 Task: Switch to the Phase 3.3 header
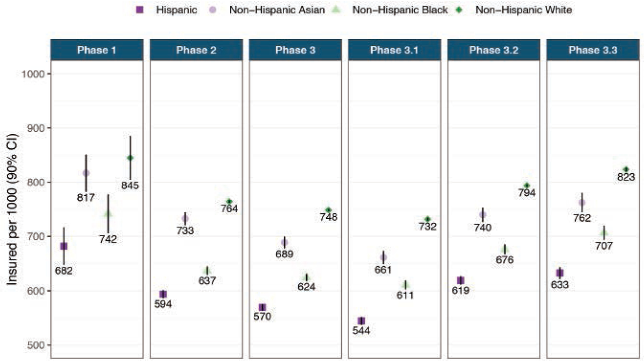pos(593,50)
